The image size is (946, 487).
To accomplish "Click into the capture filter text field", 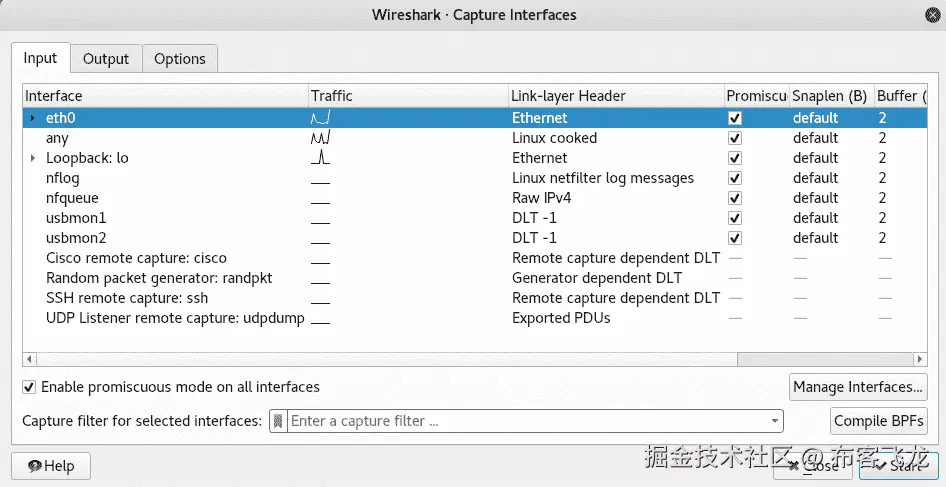I will click(x=520, y=421).
